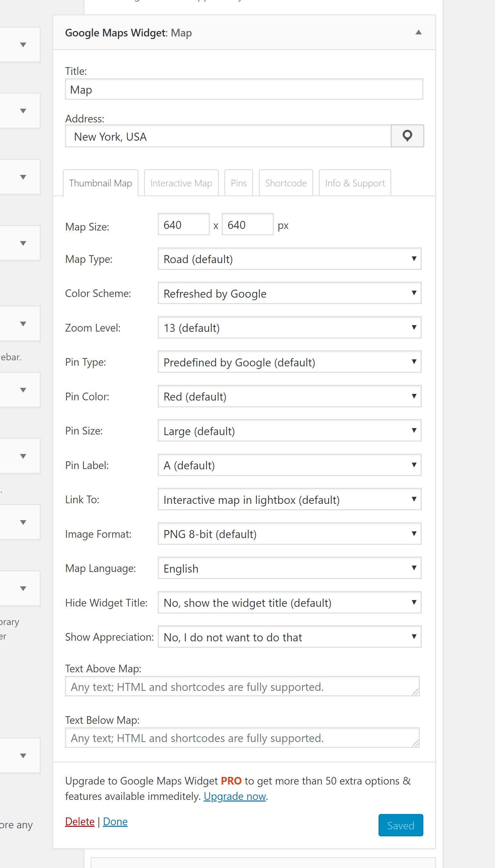Click the Text Above Map textarea

pyautogui.click(x=243, y=686)
